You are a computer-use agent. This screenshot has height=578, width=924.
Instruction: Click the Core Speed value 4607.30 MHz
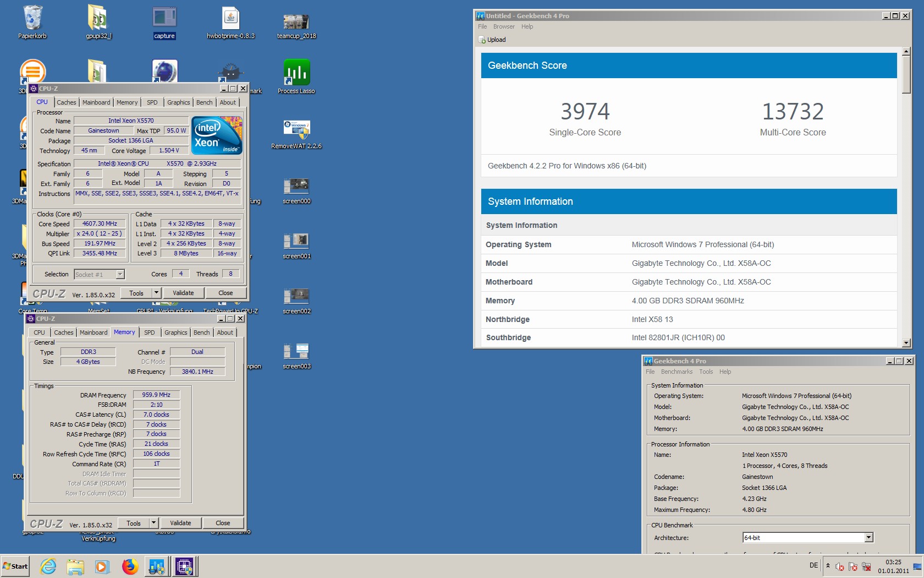[100, 223]
